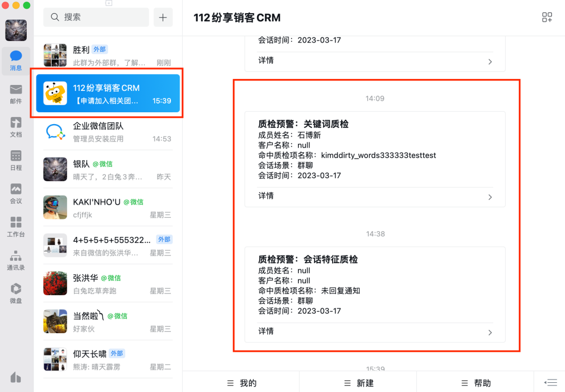The width and height of the screenshot is (565, 392).
Task: Open the 邮件 mail section
Action: pyautogui.click(x=16, y=94)
